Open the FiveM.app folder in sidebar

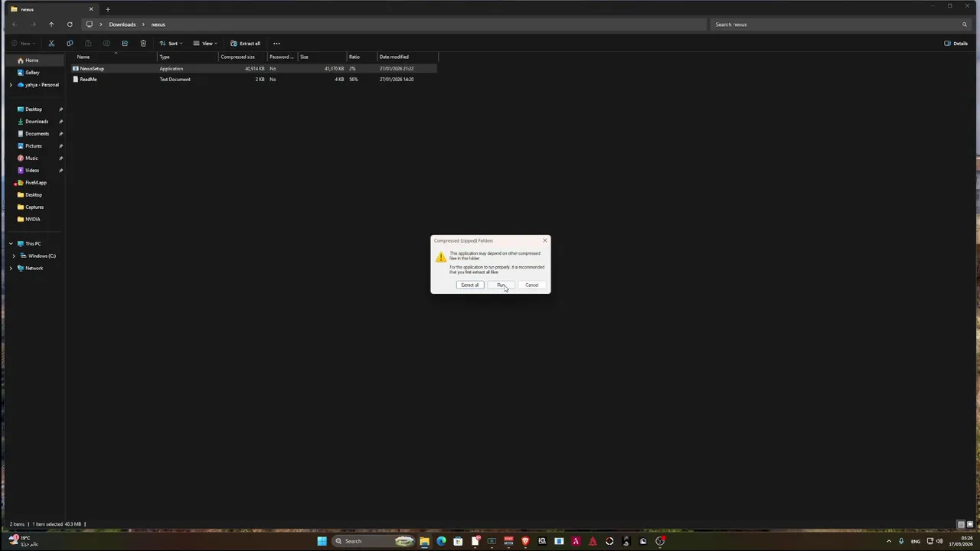pos(36,182)
